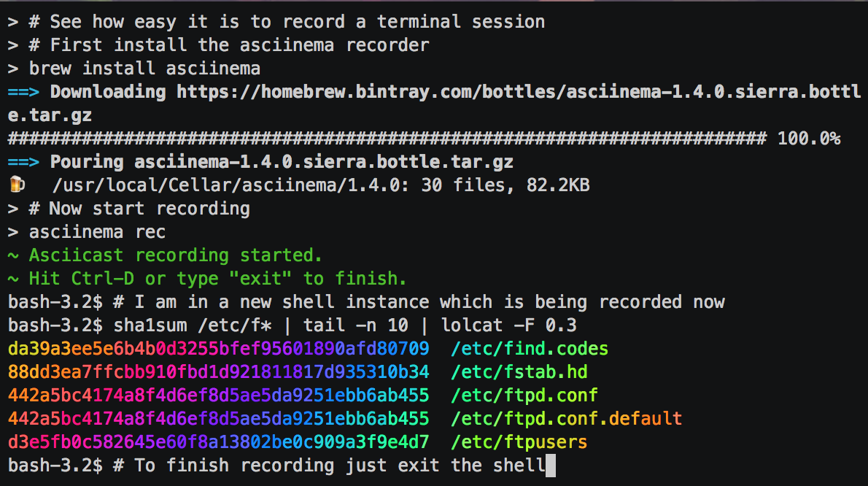Click the /etc/find.codes file path
Viewport: 868px width, 486px height.
click(529, 349)
